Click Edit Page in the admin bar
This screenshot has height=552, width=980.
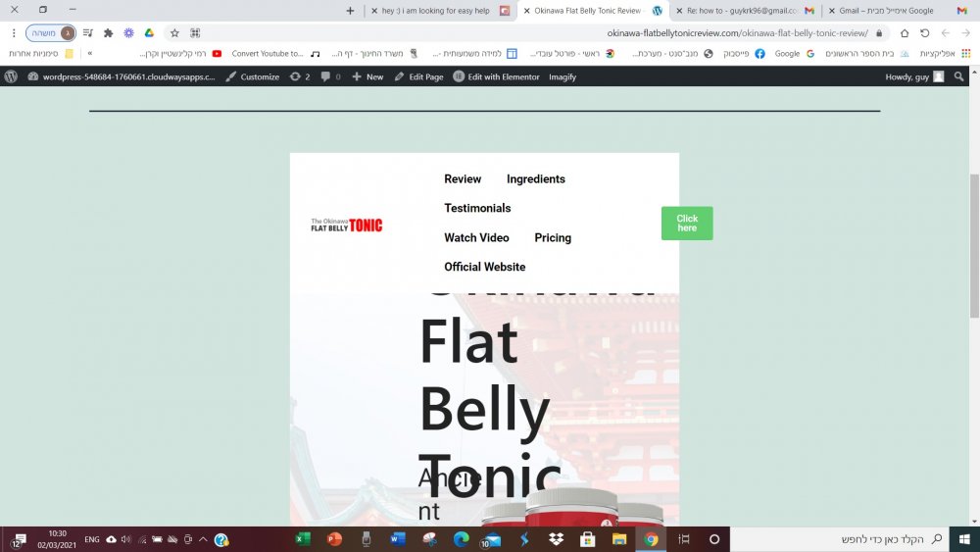click(418, 76)
